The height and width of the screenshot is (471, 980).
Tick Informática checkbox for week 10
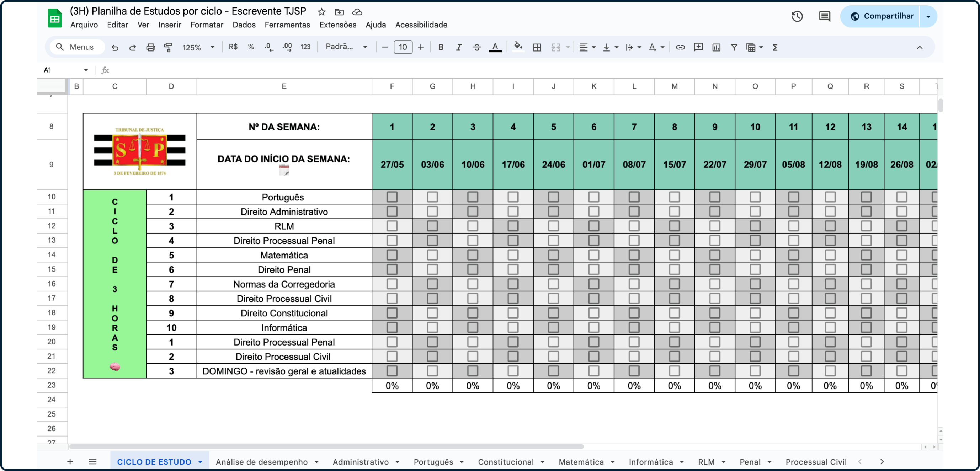755,327
